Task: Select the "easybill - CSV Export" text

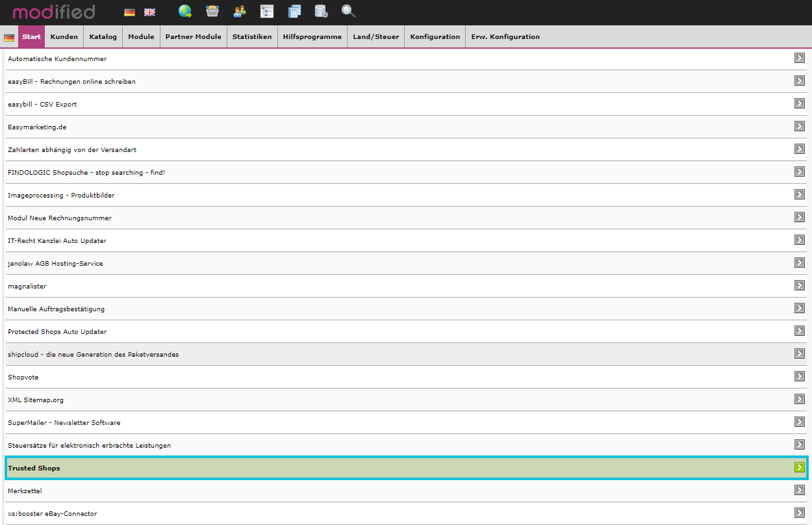Action: [x=42, y=105]
